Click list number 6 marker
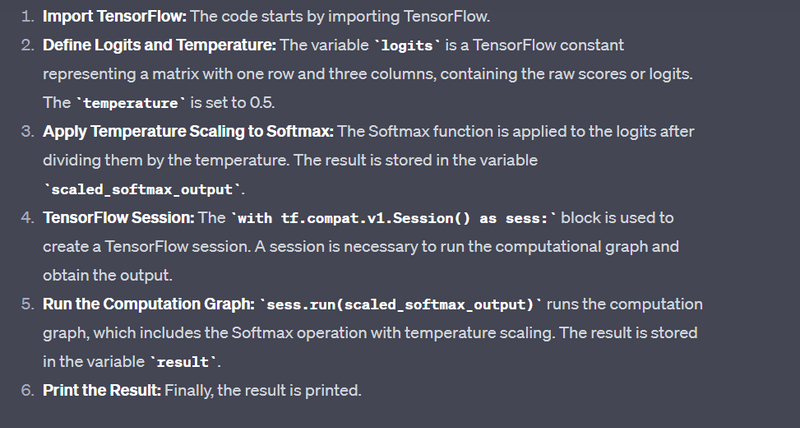Screen dimensions: 800x428 [x=27, y=389]
